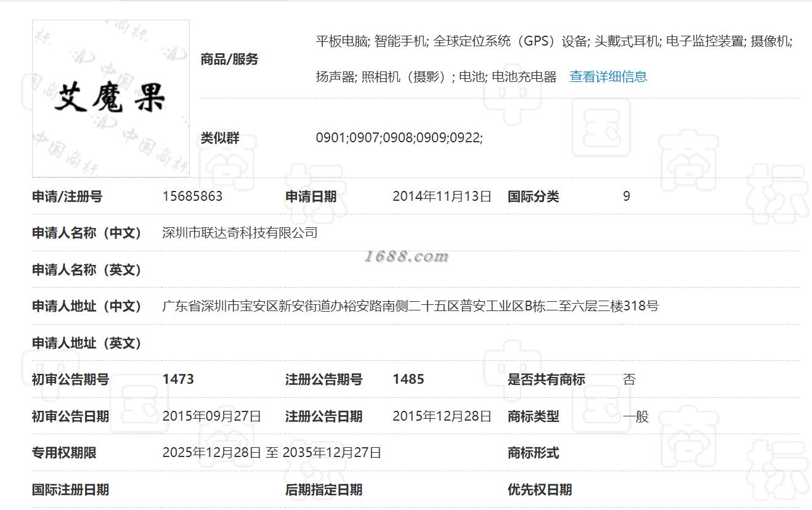Click the 申请人地址（中文） label
This screenshot has height=510, width=812.
pyautogui.click(x=87, y=306)
